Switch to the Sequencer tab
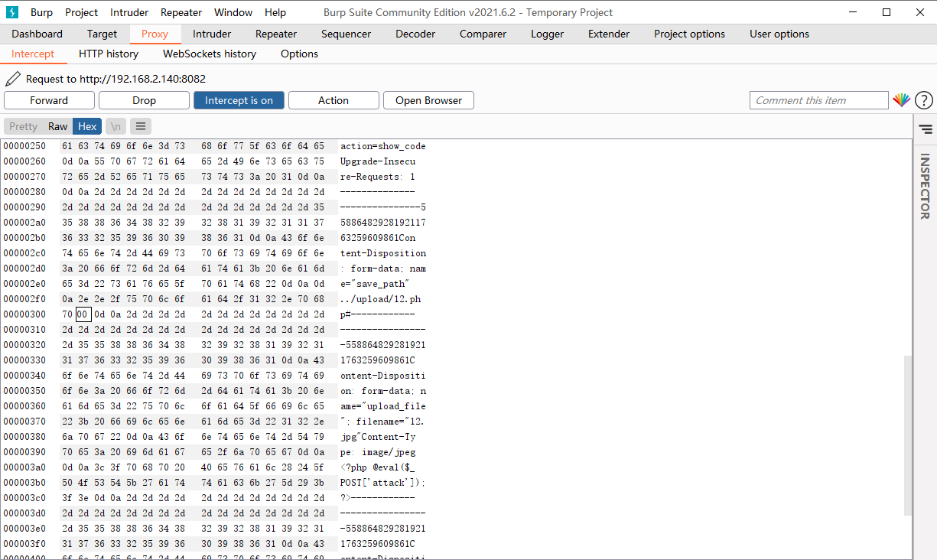Screen dimensions: 937x560 [346, 34]
